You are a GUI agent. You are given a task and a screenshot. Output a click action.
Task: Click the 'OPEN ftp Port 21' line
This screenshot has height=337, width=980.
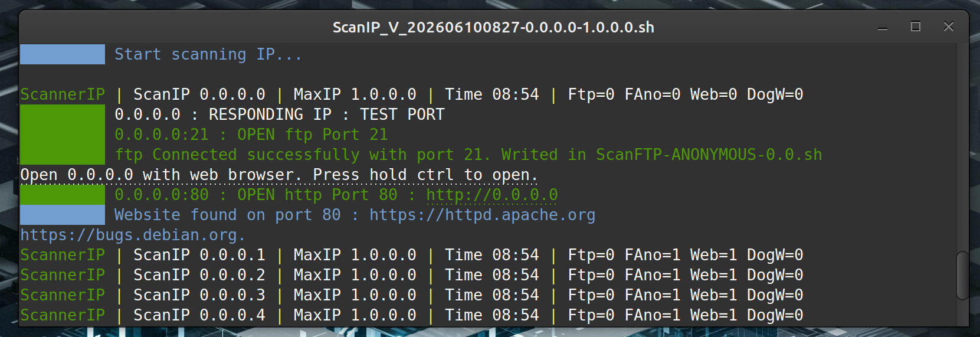pyautogui.click(x=251, y=135)
